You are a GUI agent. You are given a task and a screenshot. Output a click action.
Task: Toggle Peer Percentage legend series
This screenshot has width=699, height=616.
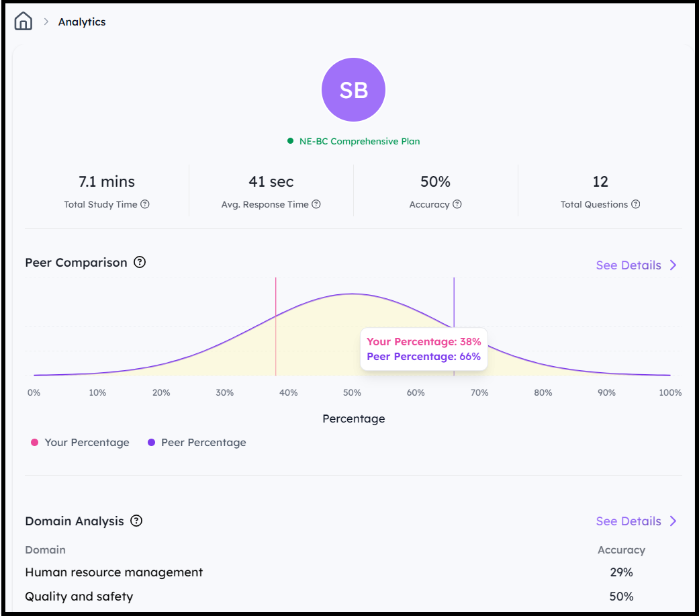pos(197,443)
